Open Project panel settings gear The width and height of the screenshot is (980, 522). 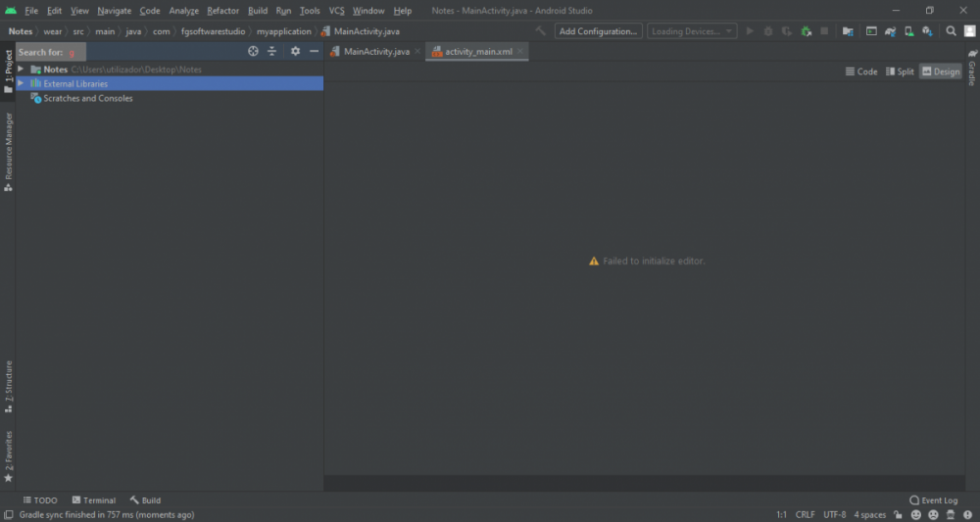pos(296,51)
